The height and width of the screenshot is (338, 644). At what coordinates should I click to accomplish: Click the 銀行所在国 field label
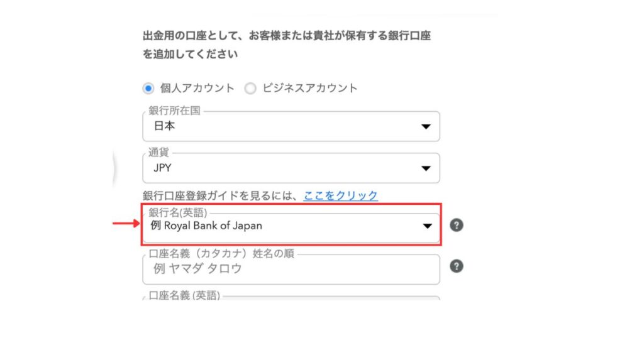[175, 111]
